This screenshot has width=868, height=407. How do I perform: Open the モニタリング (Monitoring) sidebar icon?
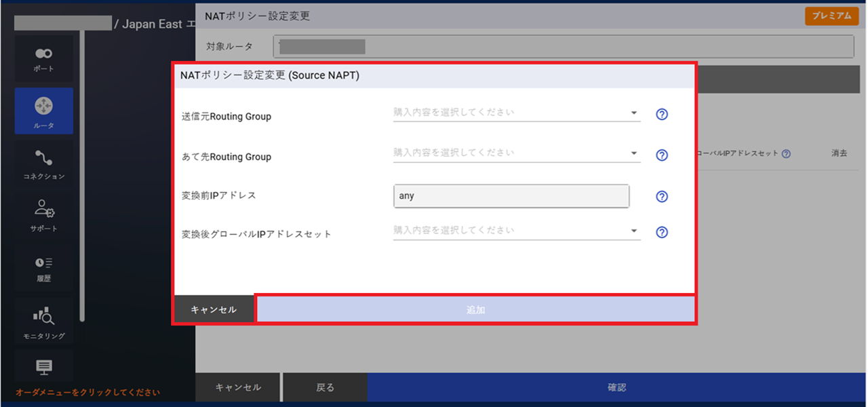tap(43, 321)
